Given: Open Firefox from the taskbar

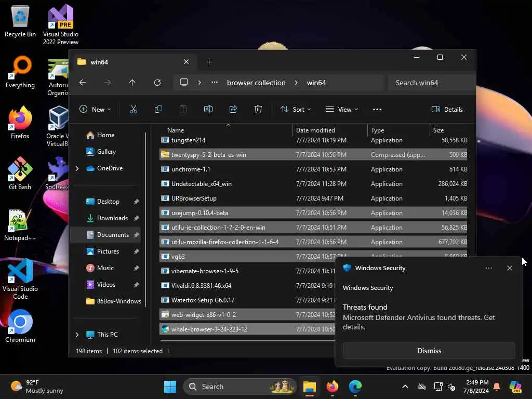Looking at the screenshot, I should (332, 387).
